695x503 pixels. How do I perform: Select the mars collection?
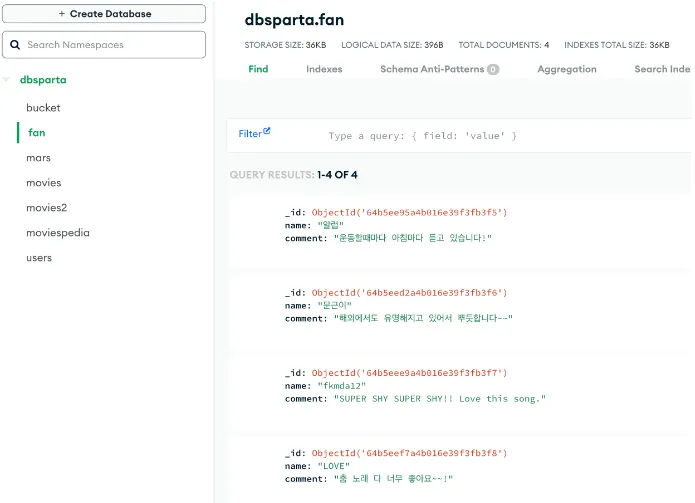[38, 158]
